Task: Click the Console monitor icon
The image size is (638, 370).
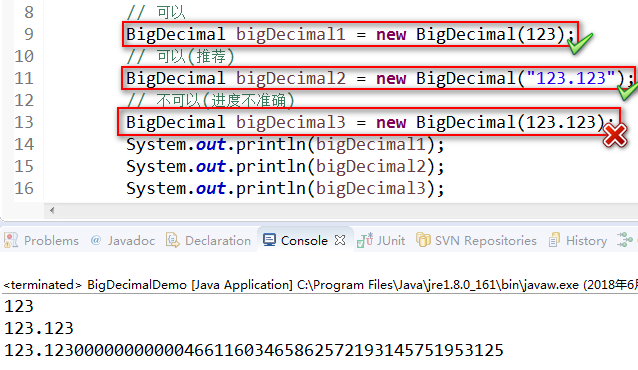Action: (269, 240)
